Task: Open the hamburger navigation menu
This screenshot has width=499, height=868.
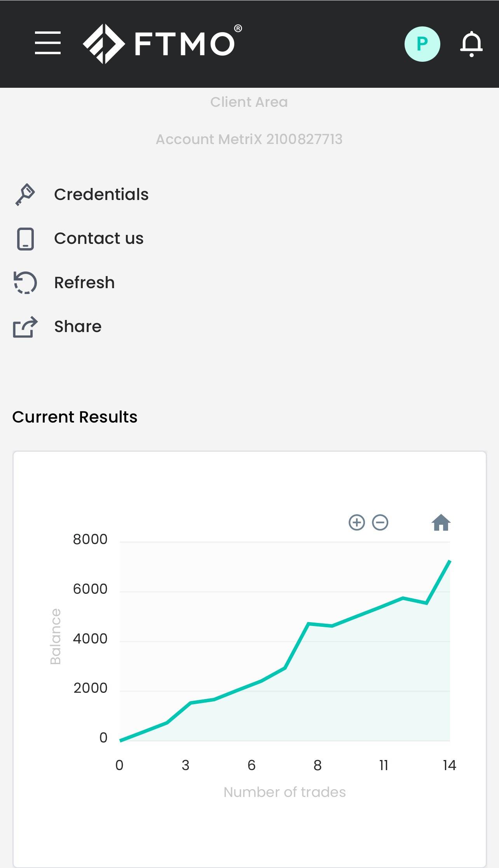Action: click(48, 43)
